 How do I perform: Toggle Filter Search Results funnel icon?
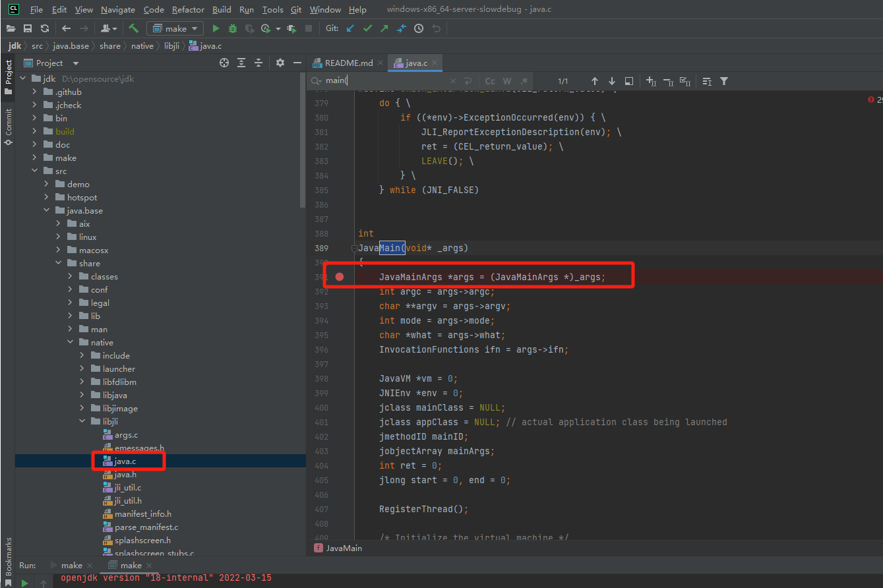pyautogui.click(x=724, y=81)
